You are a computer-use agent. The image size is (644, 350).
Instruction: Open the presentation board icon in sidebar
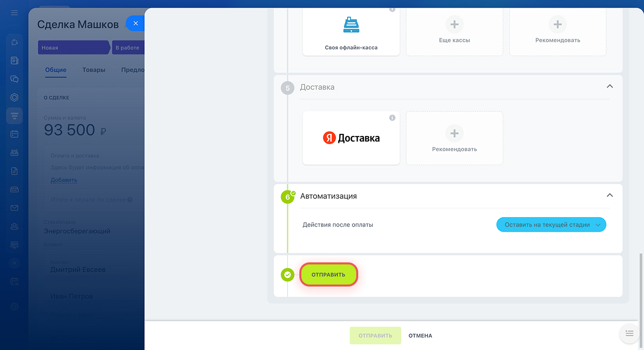pos(14,245)
